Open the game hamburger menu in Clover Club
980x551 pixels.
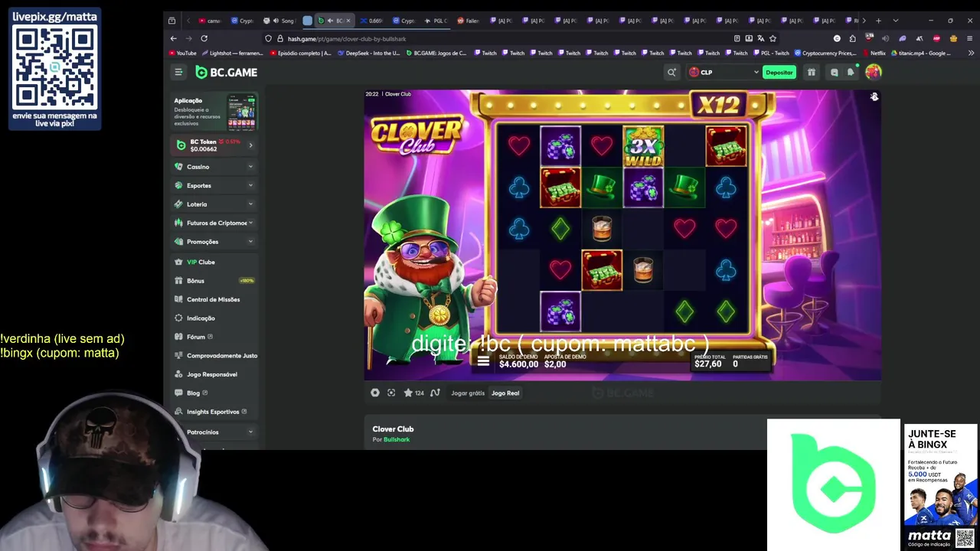[483, 361]
